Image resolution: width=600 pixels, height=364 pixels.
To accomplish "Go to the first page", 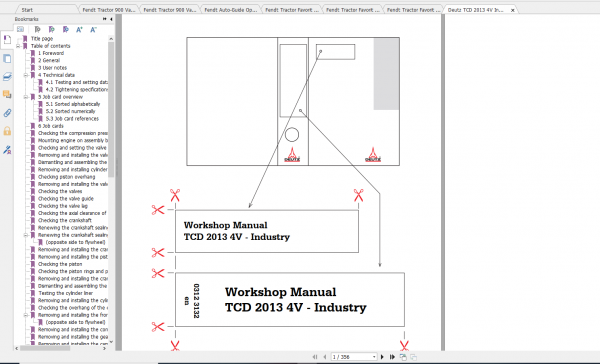I will (x=315, y=357).
